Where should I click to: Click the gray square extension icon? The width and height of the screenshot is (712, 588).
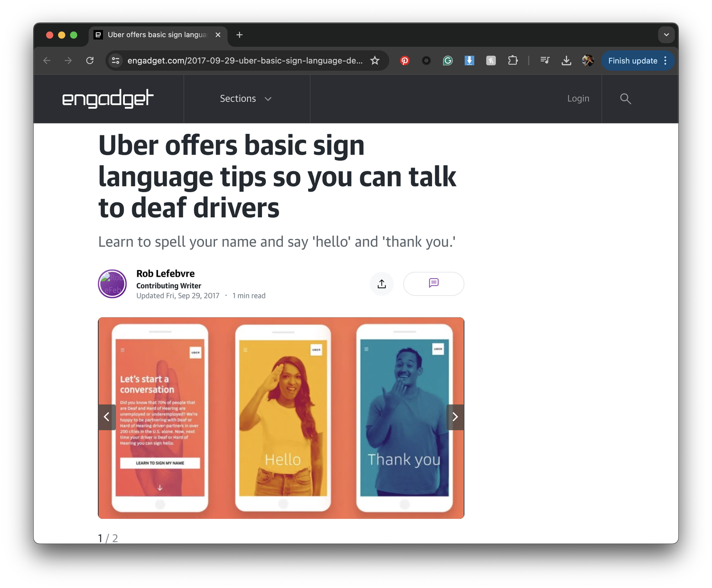[x=491, y=61]
